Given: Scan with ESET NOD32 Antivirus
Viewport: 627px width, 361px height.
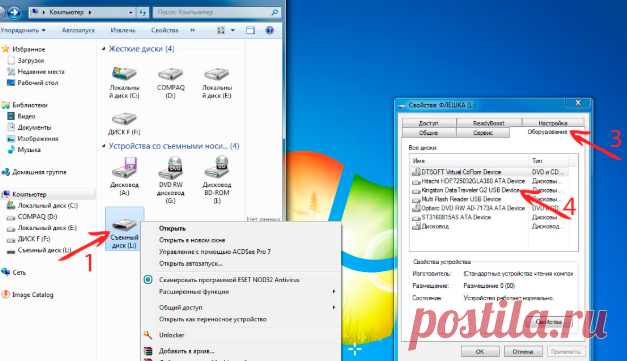Looking at the screenshot, I should point(241,280).
